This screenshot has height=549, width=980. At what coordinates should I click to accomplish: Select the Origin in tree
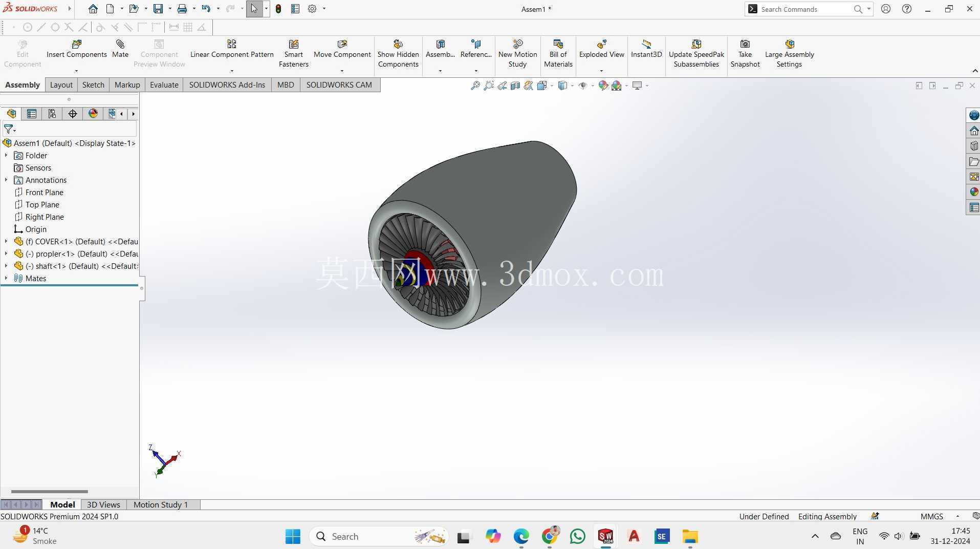[x=30, y=229]
